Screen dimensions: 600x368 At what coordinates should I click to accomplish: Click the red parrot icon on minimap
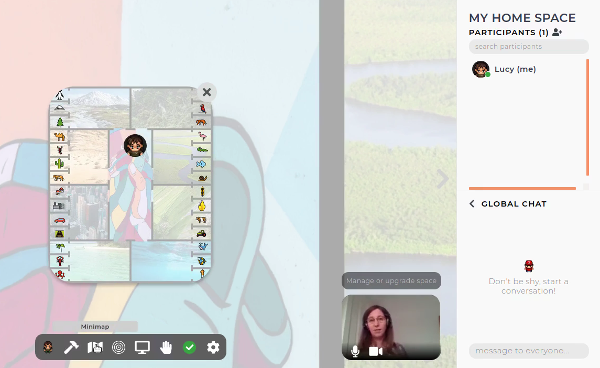tap(202, 109)
